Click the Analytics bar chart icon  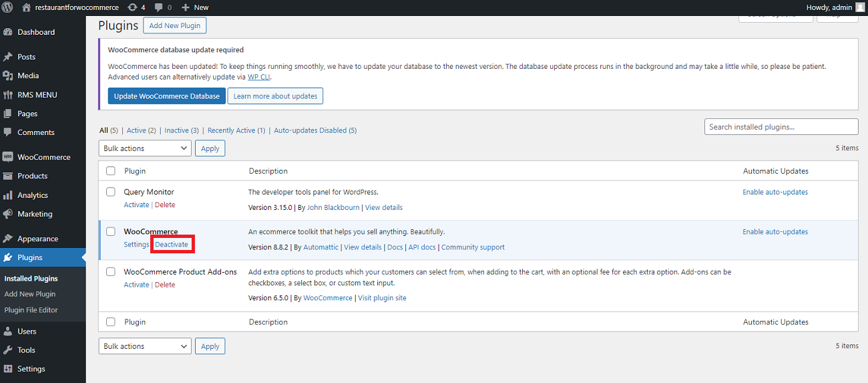tap(8, 195)
